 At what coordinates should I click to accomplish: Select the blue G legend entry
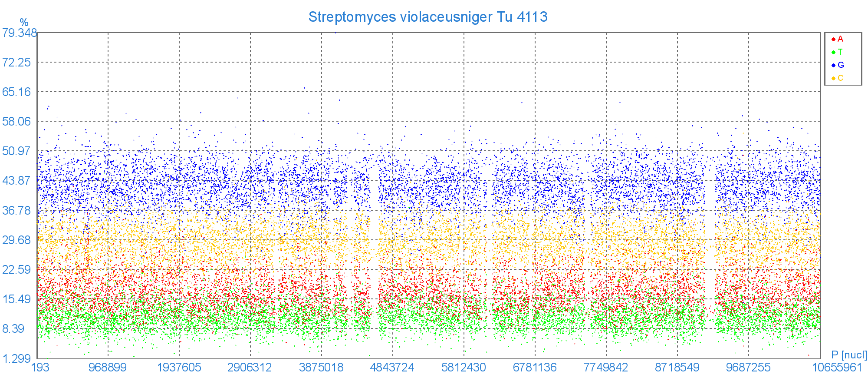(838, 65)
